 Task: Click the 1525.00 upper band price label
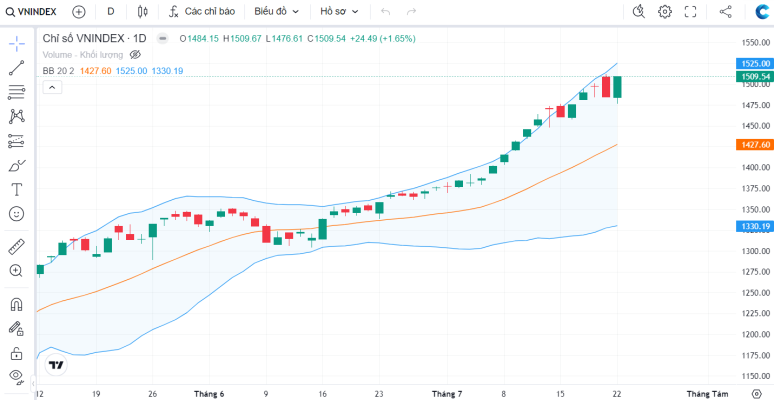tap(754, 63)
